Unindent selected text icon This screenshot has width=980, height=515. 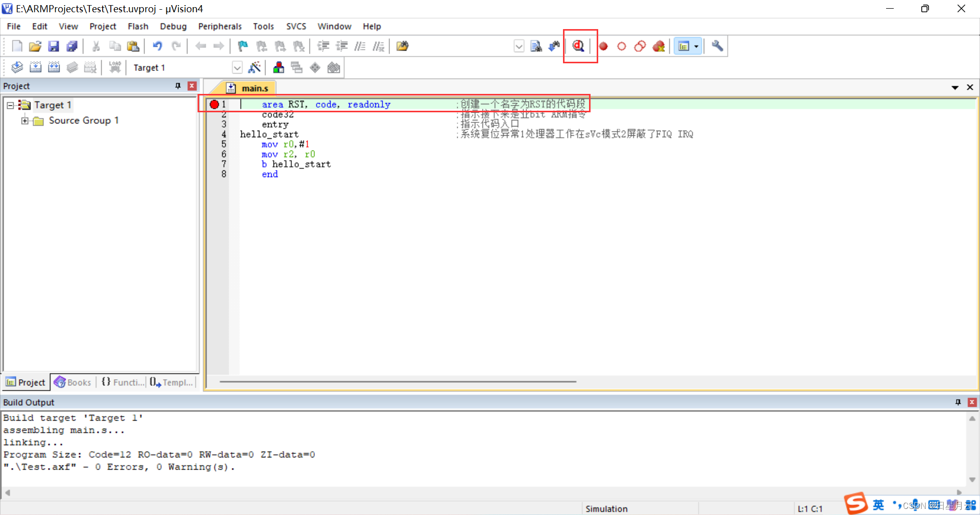(x=341, y=46)
